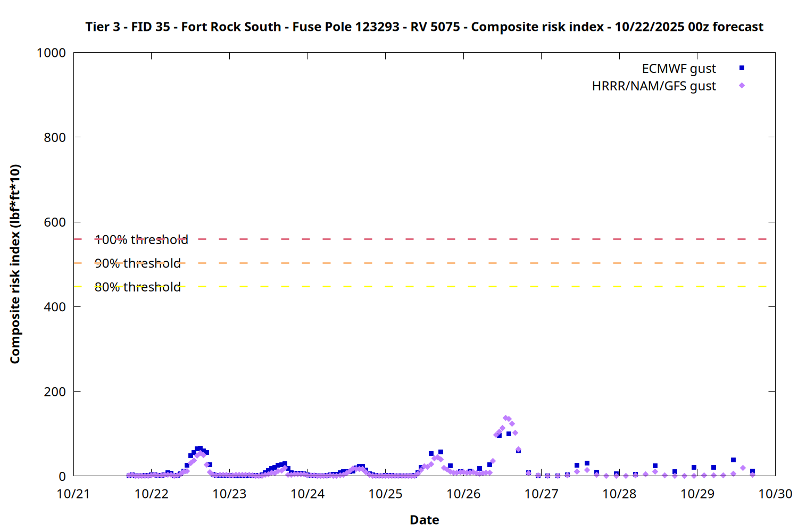Click the 400 y-axis tick label
Image resolution: width=798 pixels, height=532 pixels.
tap(55, 307)
